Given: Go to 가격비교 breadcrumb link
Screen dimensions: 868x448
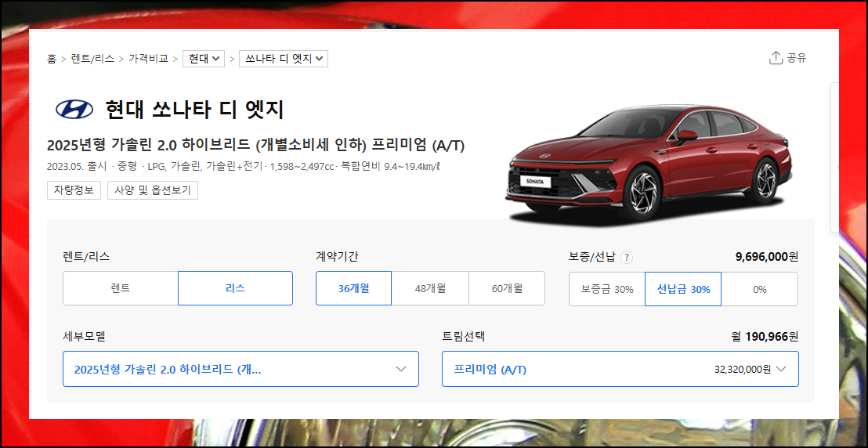Looking at the screenshot, I should [x=148, y=59].
